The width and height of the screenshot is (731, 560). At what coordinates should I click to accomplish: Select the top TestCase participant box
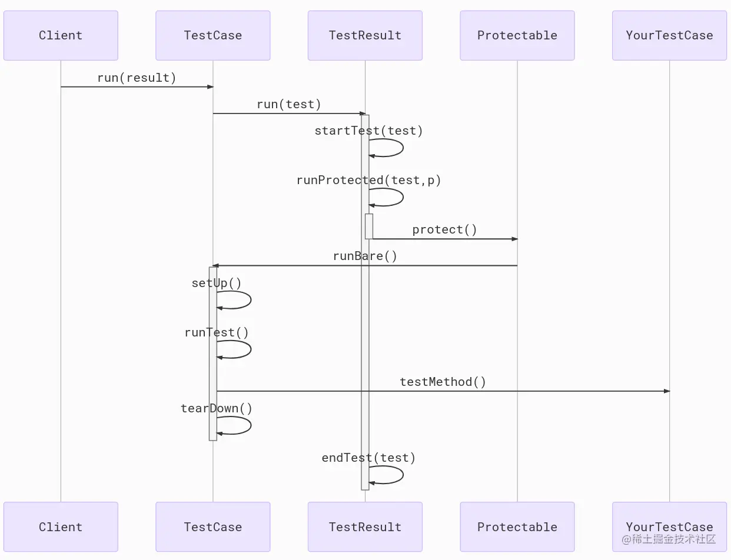pos(212,35)
